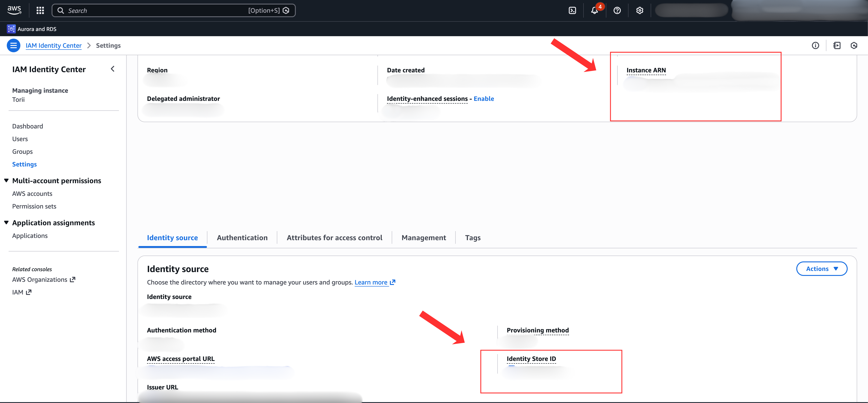Open Applications in sidebar
The width and height of the screenshot is (868, 403).
(x=30, y=235)
